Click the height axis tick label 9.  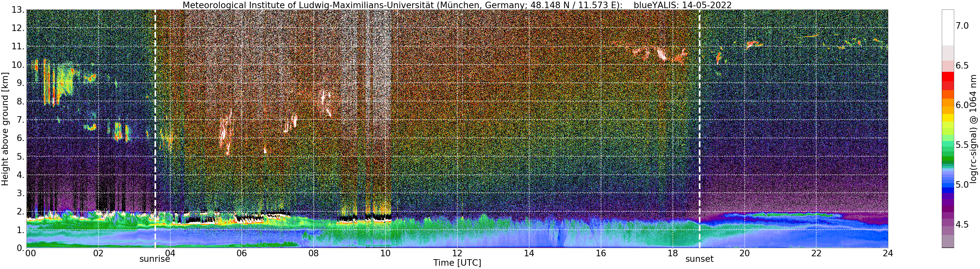coord(21,83)
